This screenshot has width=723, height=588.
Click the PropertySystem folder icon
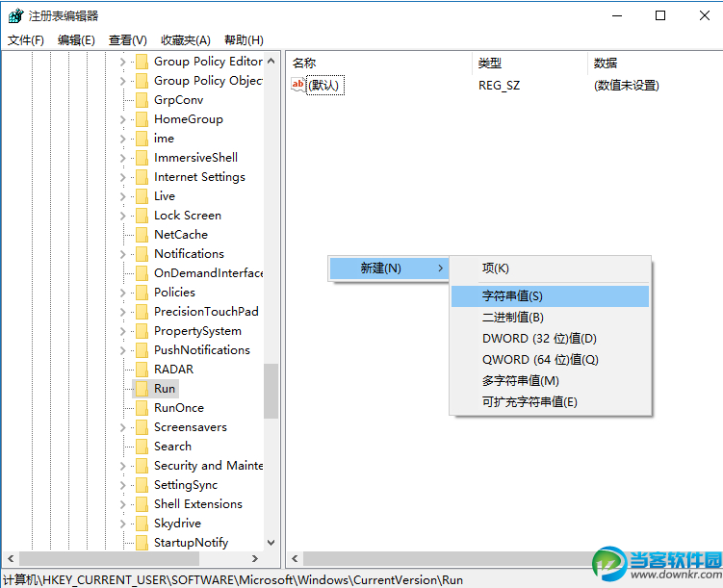pyautogui.click(x=142, y=331)
